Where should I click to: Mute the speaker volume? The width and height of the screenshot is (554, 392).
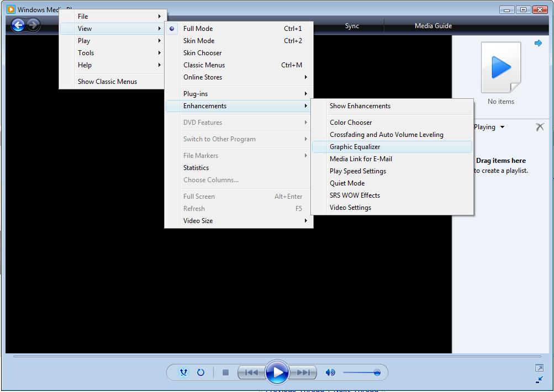coord(330,372)
